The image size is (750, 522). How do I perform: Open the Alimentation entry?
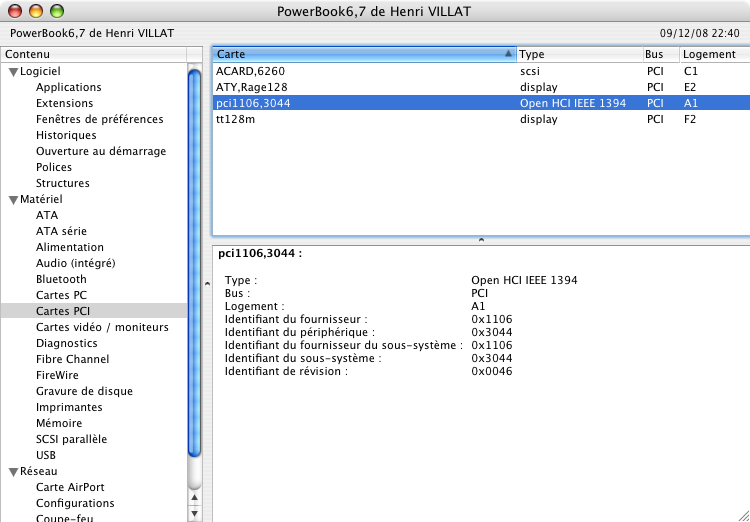pyautogui.click(x=70, y=247)
